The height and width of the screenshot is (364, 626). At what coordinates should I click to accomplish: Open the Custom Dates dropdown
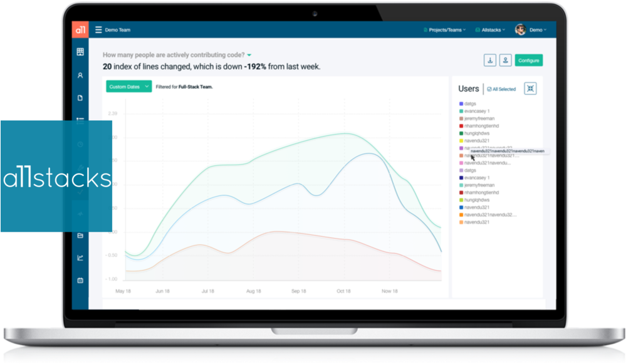pyautogui.click(x=128, y=86)
